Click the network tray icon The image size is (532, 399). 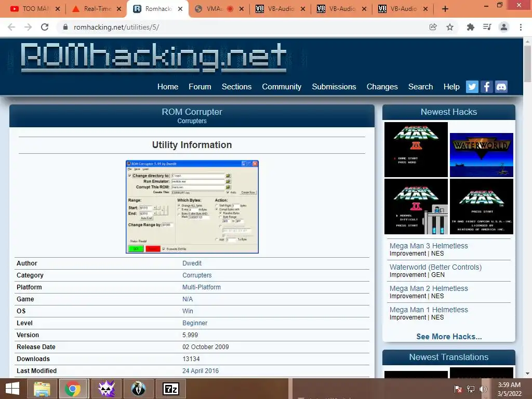[471, 389]
